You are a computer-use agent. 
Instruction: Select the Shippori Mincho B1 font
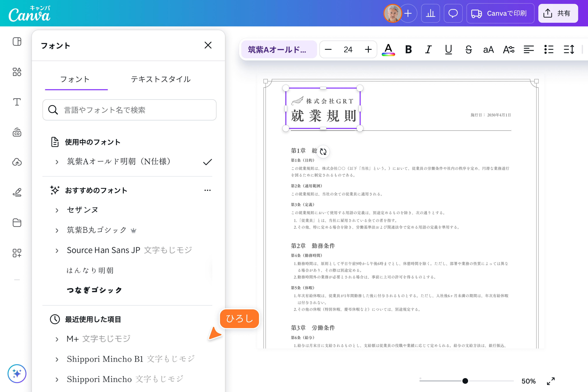click(105, 359)
